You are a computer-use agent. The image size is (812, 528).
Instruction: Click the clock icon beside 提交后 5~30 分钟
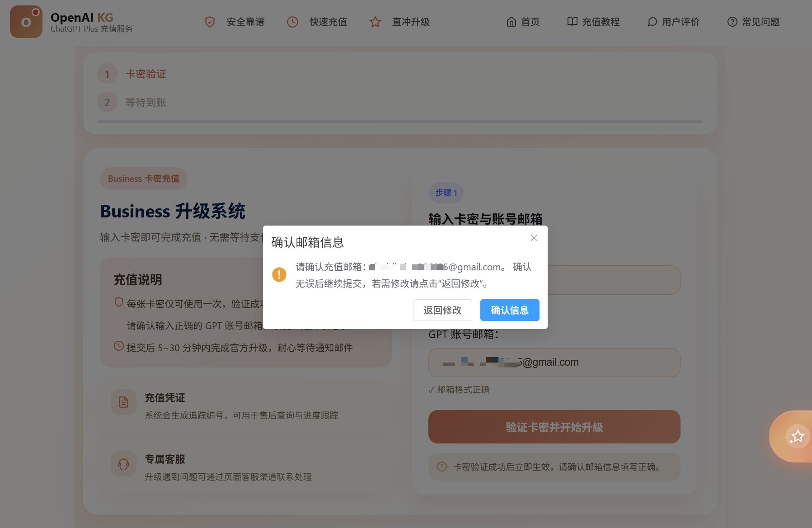coord(118,346)
